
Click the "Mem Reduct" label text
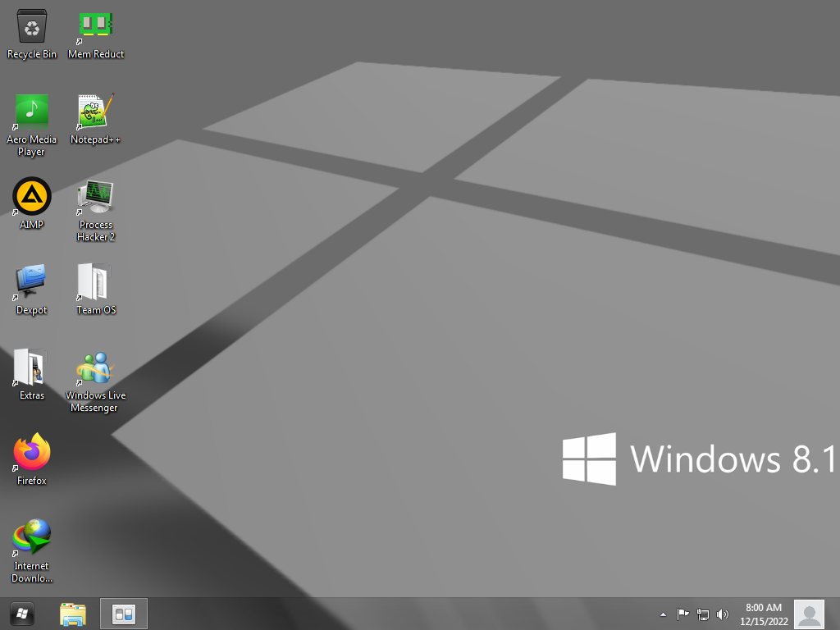click(96, 54)
